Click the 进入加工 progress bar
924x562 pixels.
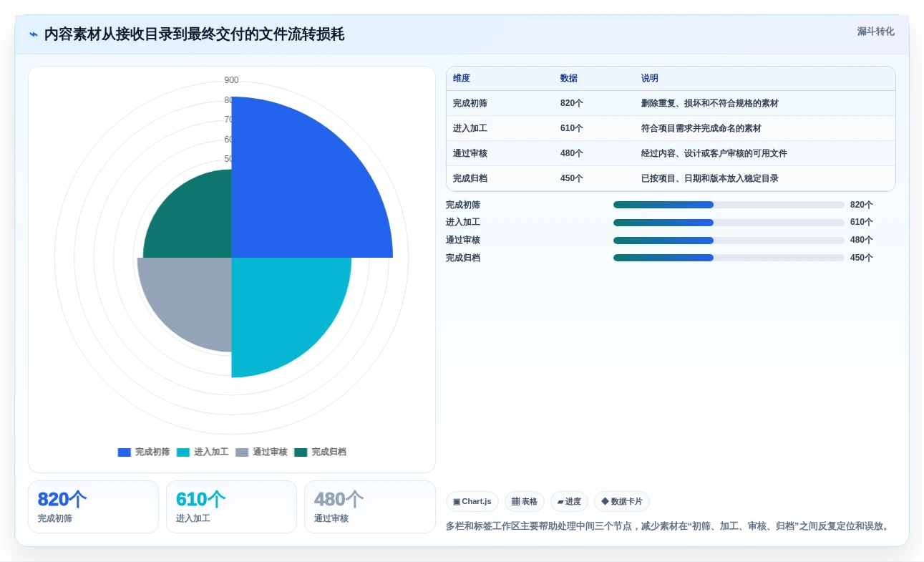pos(729,223)
